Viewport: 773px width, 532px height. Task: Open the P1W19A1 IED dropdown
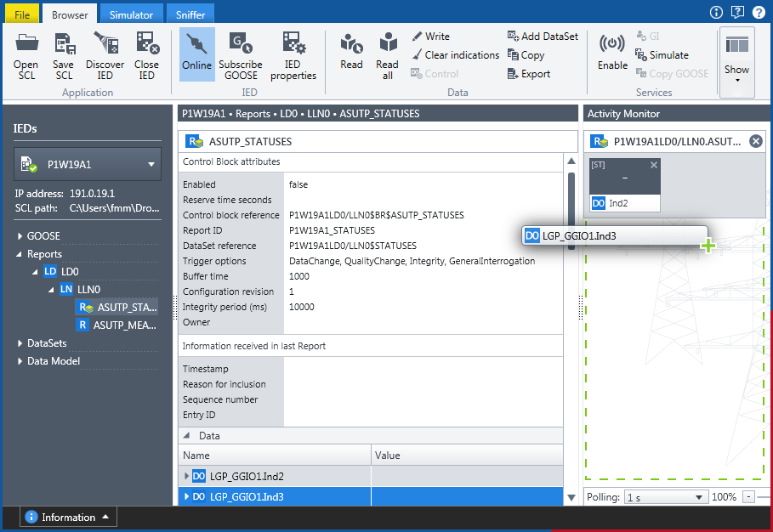tap(151, 164)
